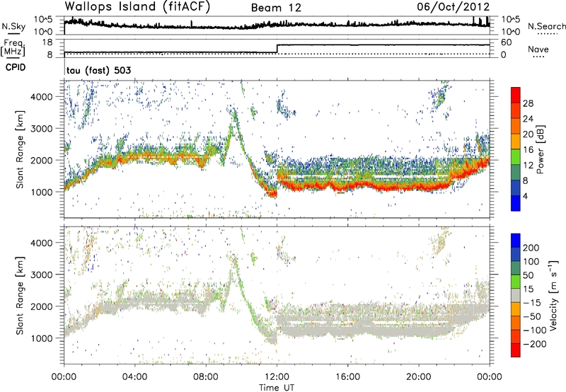Click the '200' value on velocity color bar
The height and width of the screenshot is (392, 566).
click(x=531, y=248)
